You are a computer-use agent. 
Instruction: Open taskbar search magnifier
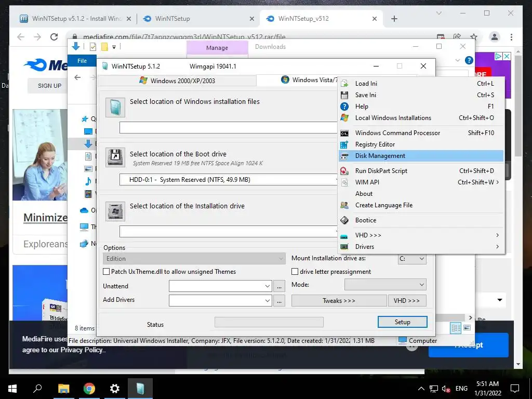tap(37, 389)
